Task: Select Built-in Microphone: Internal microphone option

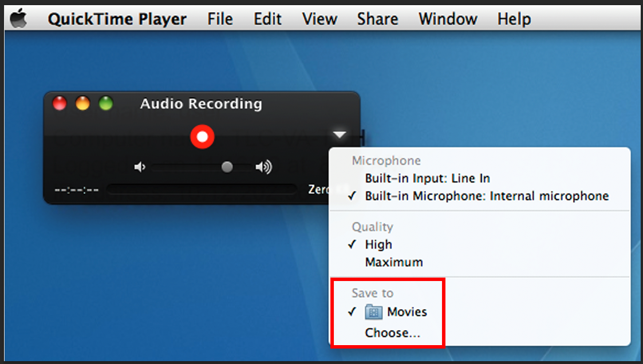Action: pos(487,196)
